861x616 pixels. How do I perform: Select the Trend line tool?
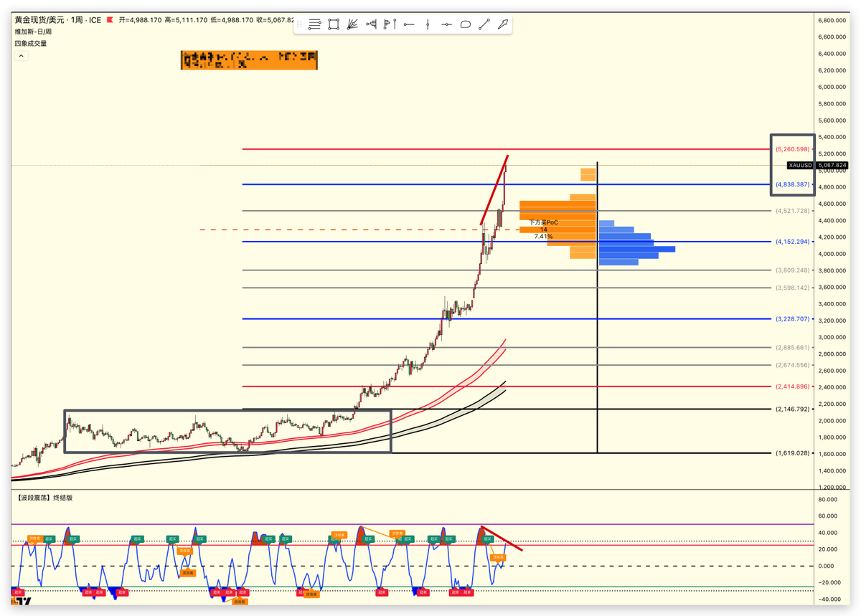[x=484, y=24]
